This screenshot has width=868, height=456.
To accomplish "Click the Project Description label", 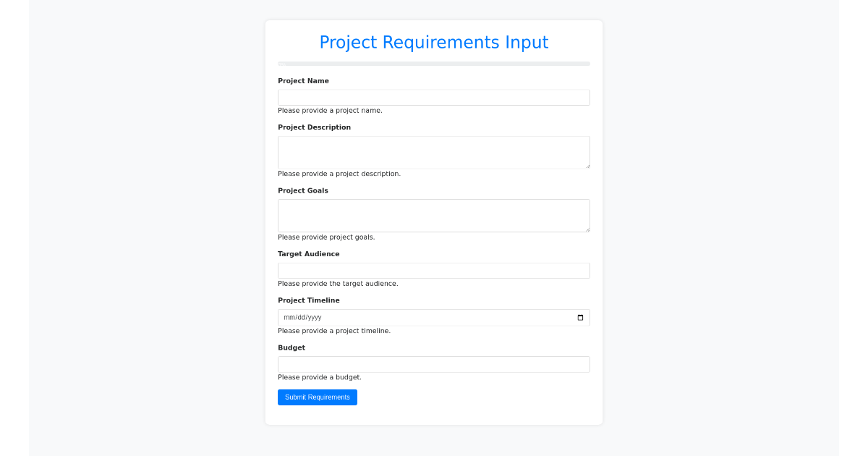I will pos(314,127).
